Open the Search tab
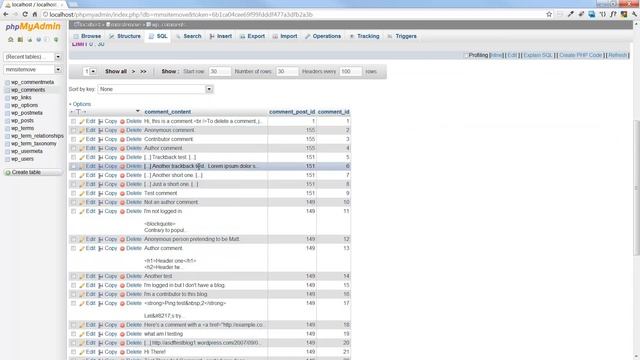Image resolution: width=640 pixels, height=360 pixels. 188,36
